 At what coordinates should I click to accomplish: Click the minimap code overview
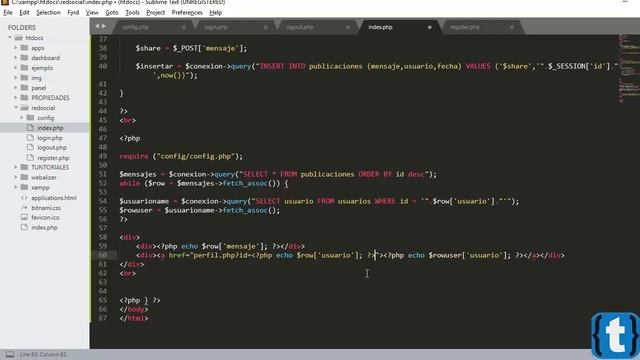coord(629,69)
